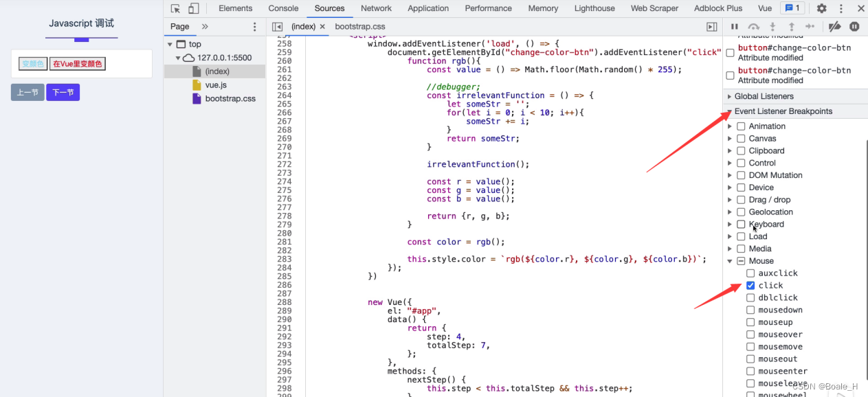
Task: Toggle the device toolbar icon
Action: (x=194, y=8)
